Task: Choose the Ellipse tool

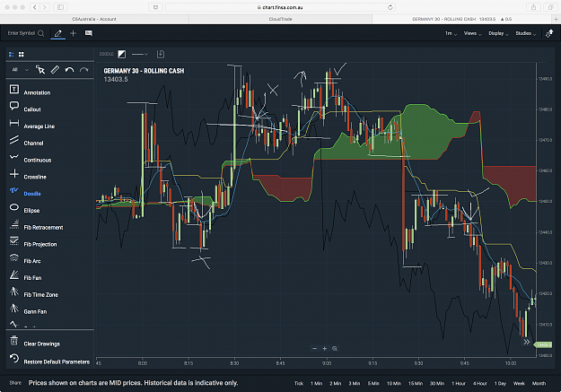Action: click(x=24, y=209)
